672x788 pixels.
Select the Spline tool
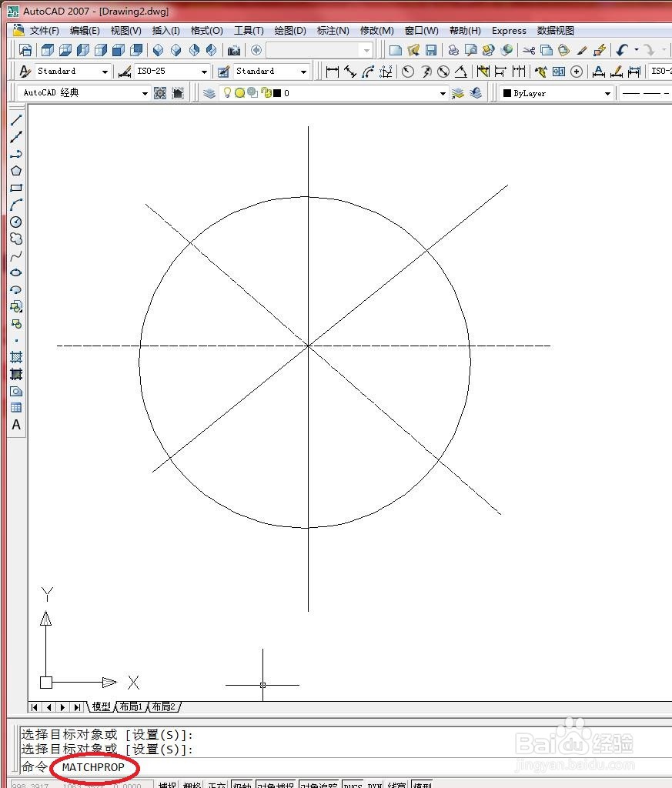[x=16, y=255]
